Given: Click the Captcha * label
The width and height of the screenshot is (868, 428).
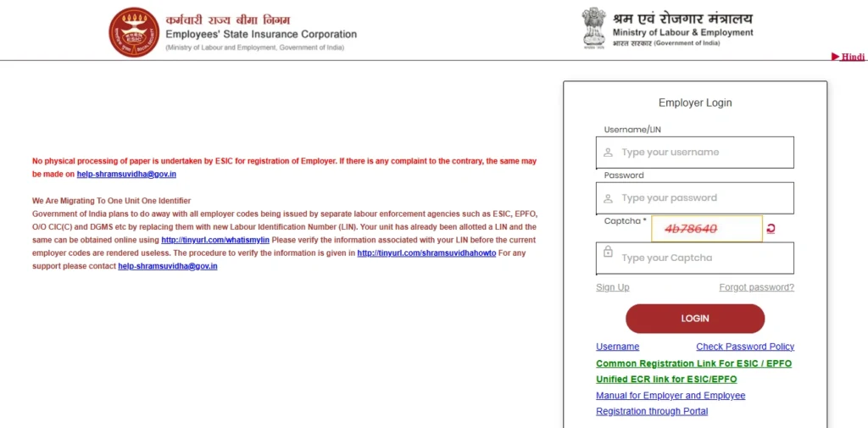Looking at the screenshot, I should (625, 221).
